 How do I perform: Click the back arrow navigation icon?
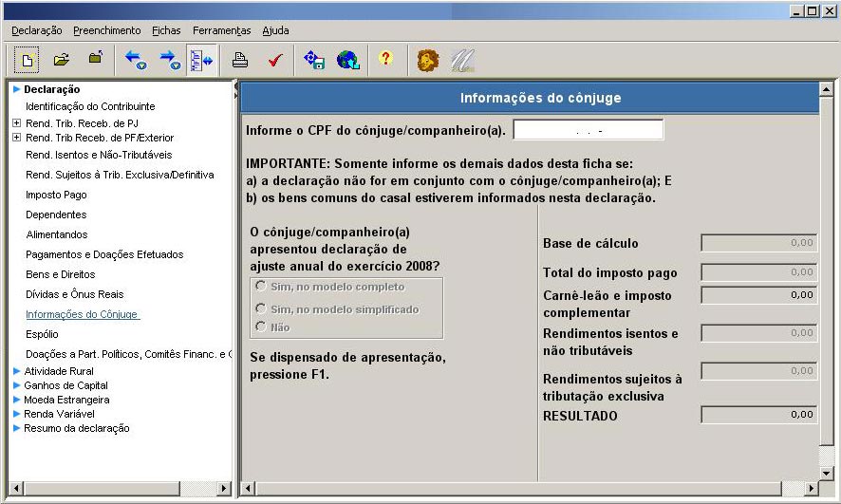135,60
